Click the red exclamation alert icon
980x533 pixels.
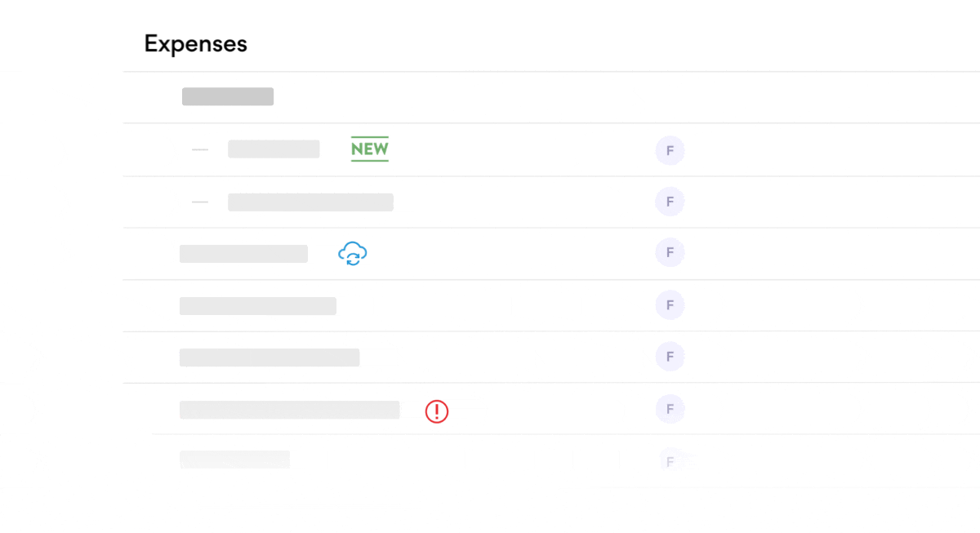tap(437, 411)
